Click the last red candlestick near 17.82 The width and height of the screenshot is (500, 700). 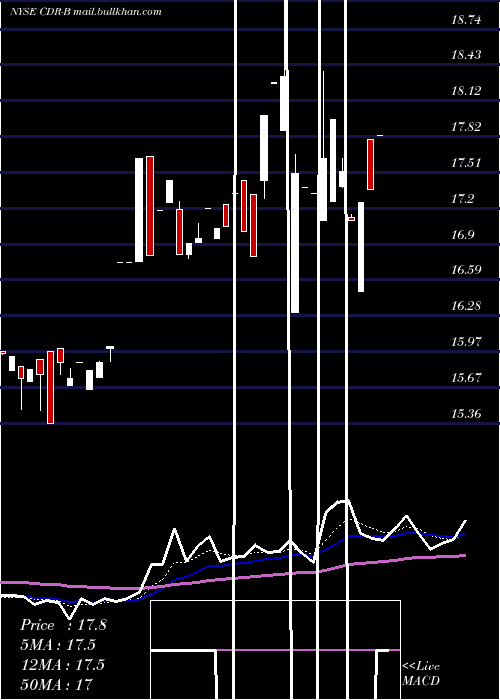pyautogui.click(x=371, y=164)
